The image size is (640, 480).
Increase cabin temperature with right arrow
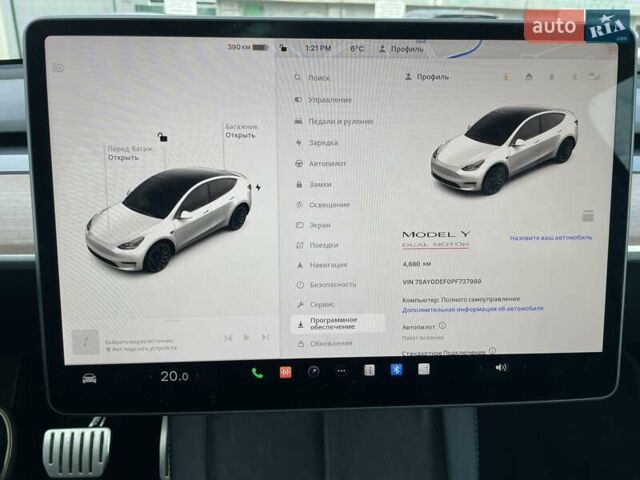tap(198, 376)
